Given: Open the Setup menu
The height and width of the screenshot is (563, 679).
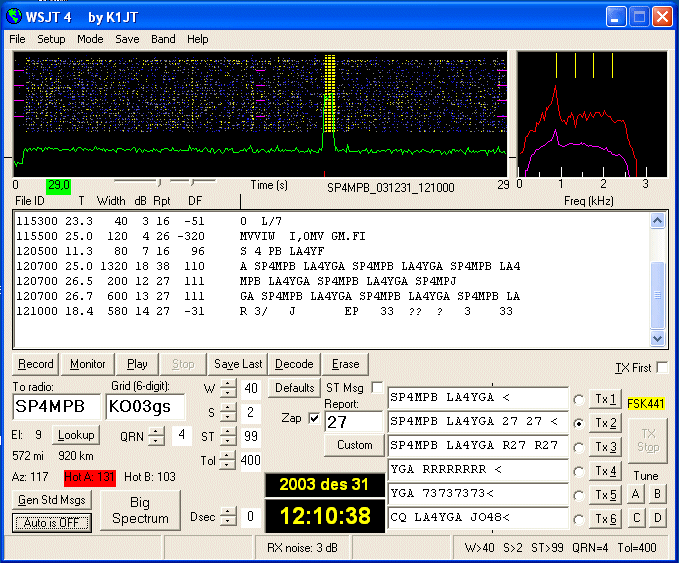Looking at the screenshot, I should pos(51,39).
